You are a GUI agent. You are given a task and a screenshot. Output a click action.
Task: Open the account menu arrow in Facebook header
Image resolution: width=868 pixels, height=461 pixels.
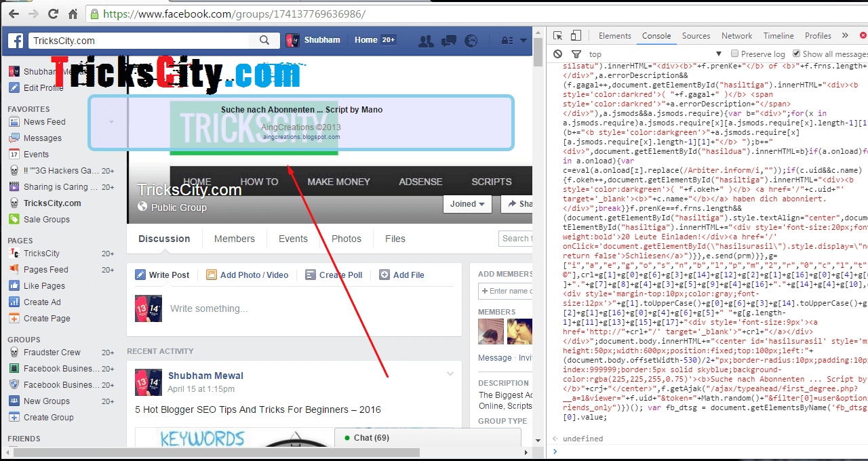point(524,41)
